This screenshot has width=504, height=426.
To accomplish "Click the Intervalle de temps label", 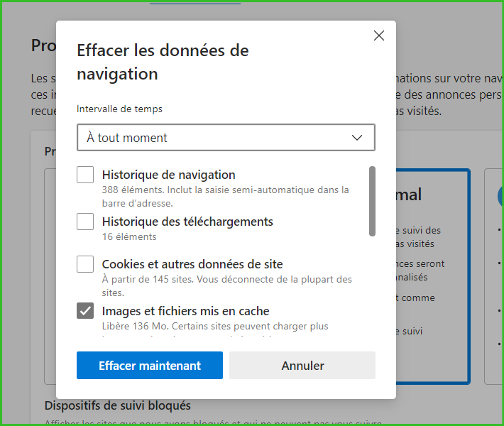I will pyautogui.click(x=119, y=109).
